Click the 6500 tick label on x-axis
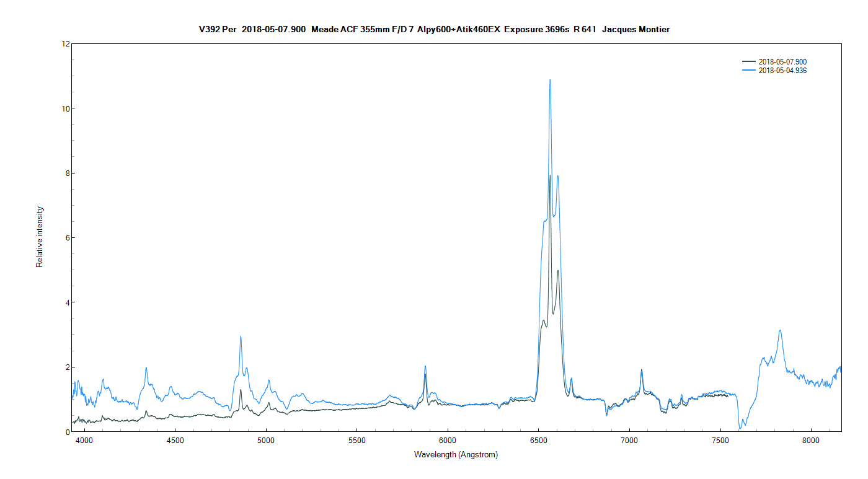The image size is (868, 479). click(x=538, y=441)
